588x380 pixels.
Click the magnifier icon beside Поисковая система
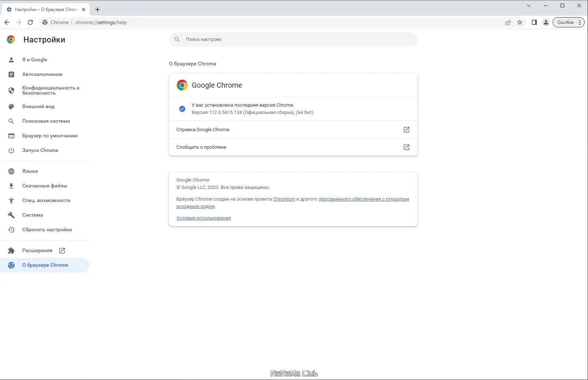pos(11,121)
